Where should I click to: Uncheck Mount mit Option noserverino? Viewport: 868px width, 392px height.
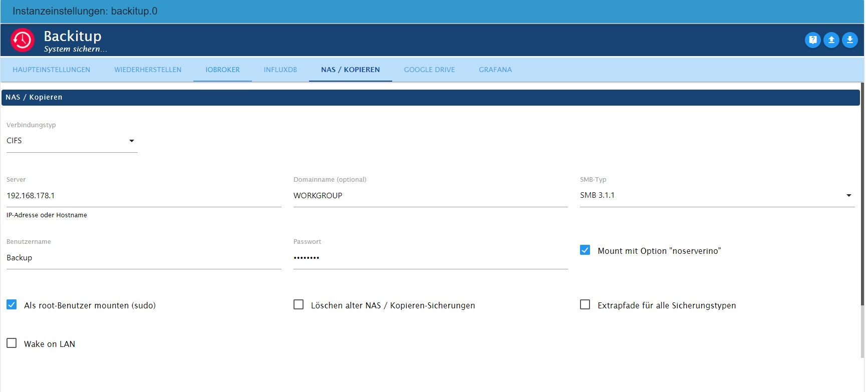click(585, 250)
